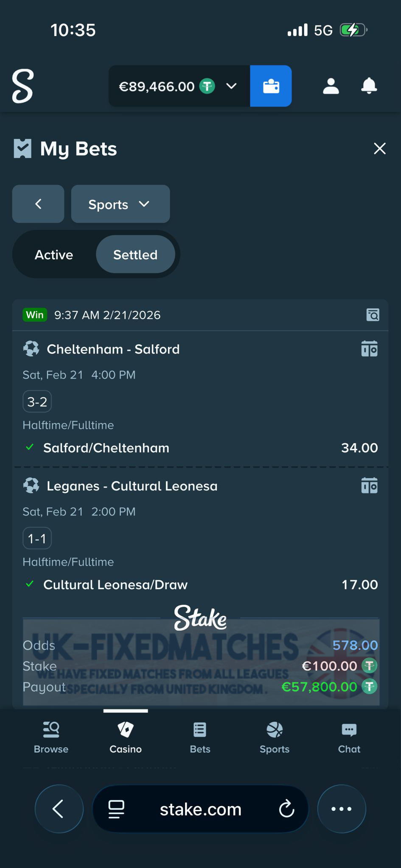View notifications via the bell icon
This screenshot has height=868, width=401.
[x=369, y=86]
